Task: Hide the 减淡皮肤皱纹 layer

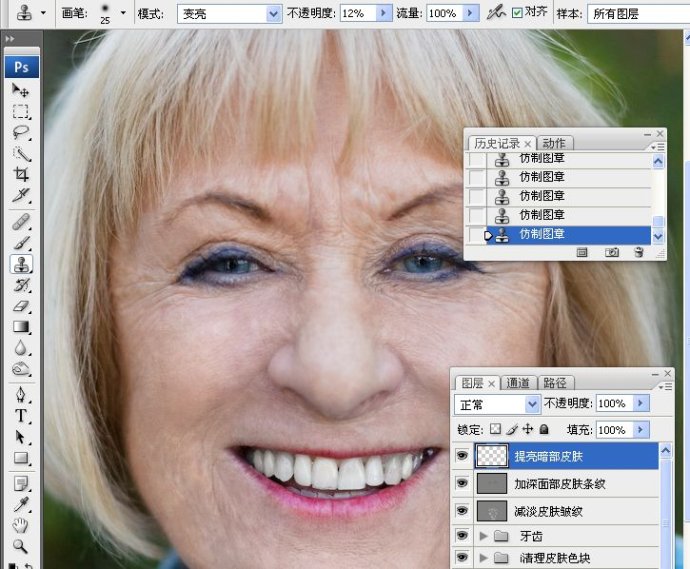Action: [x=462, y=510]
